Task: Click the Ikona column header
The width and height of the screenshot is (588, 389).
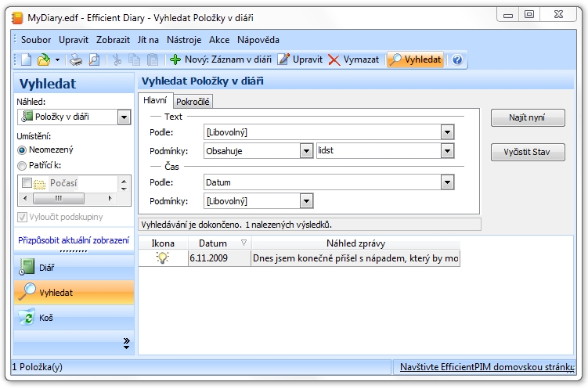Action: pos(163,243)
